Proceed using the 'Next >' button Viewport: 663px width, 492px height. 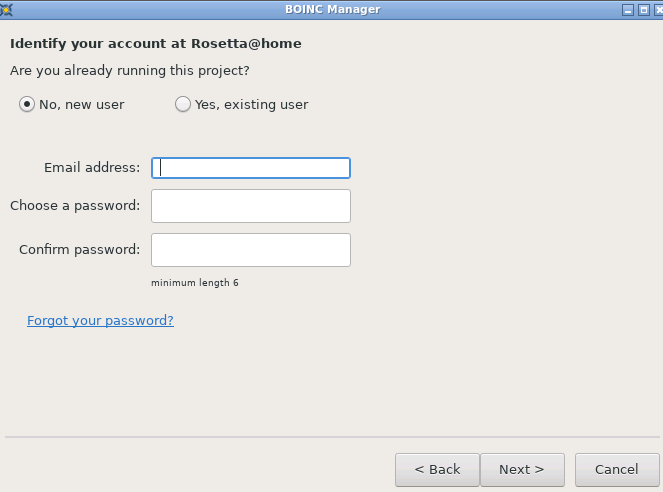[522, 470]
